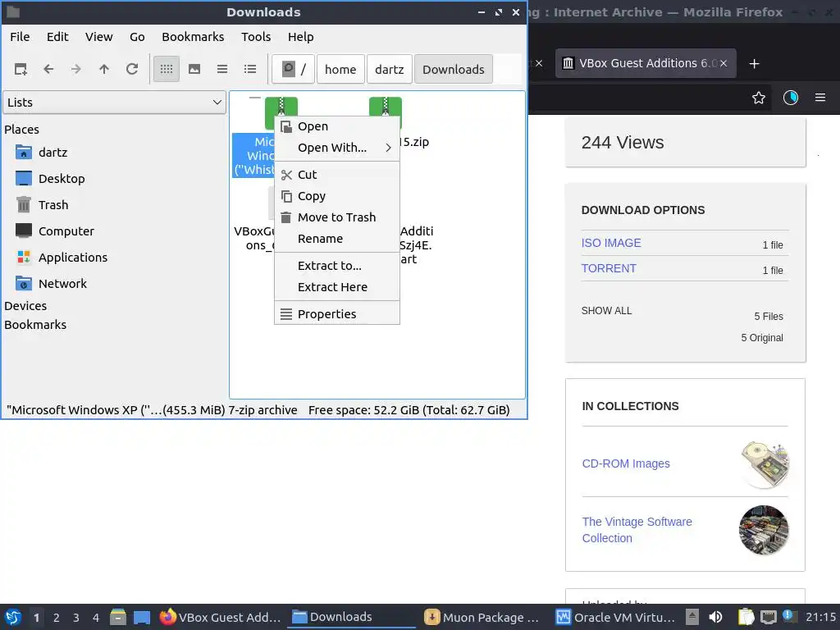Navigate to home path segment
The image size is (840, 630).
click(x=340, y=69)
